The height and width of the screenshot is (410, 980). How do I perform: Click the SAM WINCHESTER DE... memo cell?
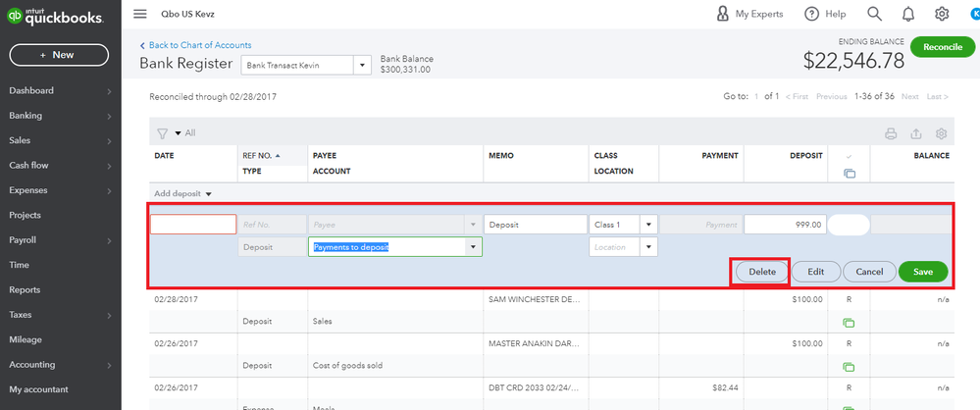point(535,299)
